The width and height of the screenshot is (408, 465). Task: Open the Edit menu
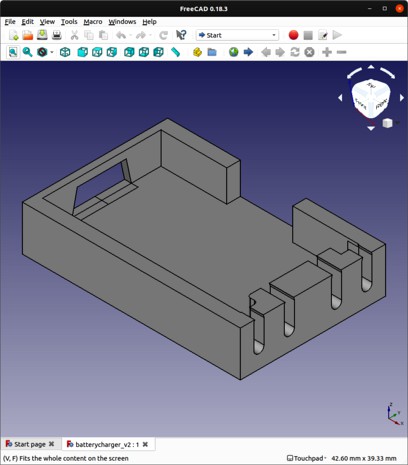(x=27, y=22)
